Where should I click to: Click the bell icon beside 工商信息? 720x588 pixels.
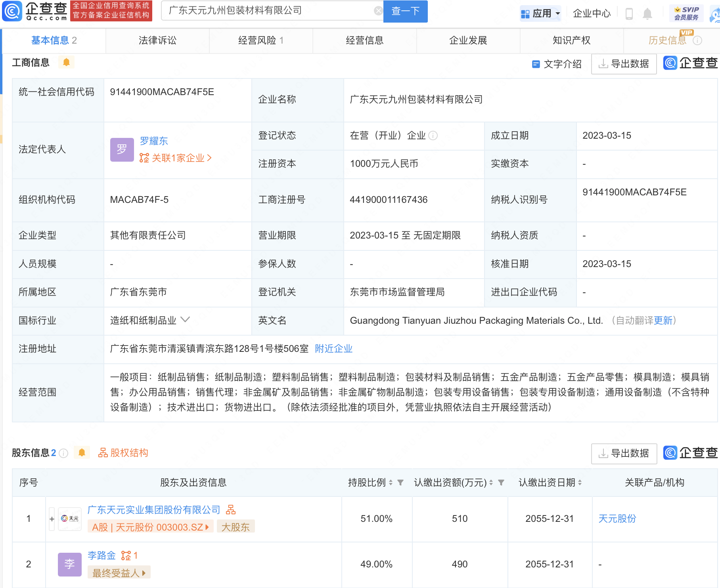[66, 62]
